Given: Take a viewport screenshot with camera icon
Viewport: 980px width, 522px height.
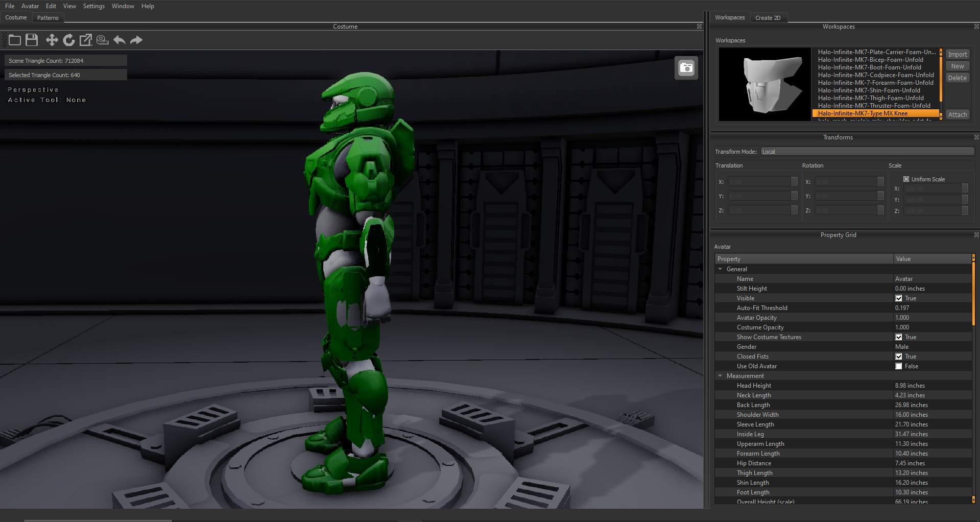Looking at the screenshot, I should pos(686,68).
